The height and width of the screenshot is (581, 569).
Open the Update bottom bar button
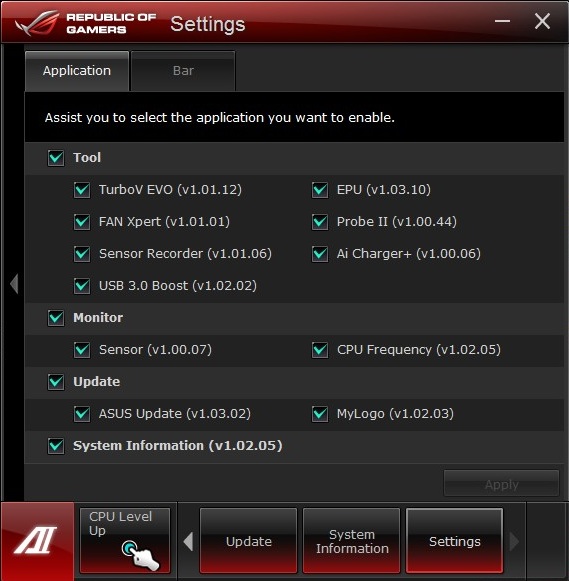[249, 541]
